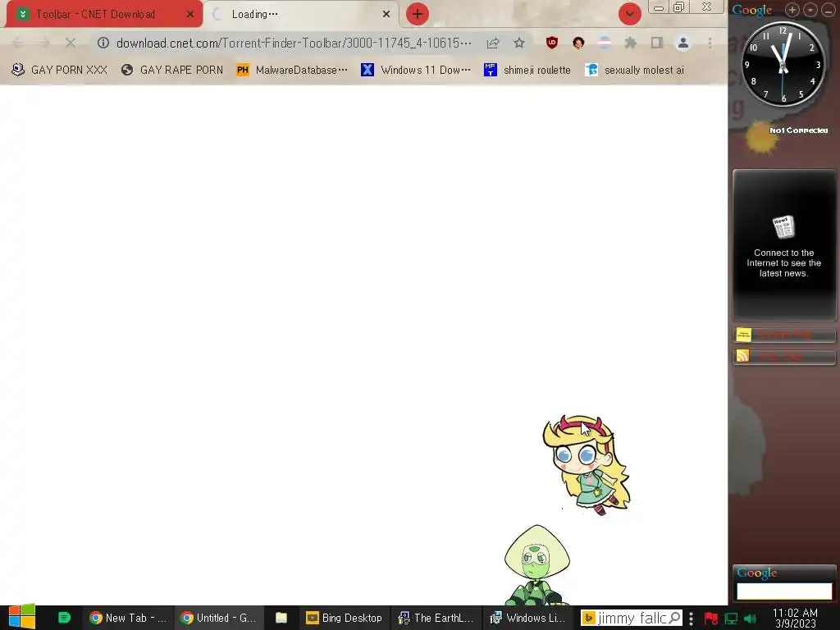Open the tab search dropdown chevron
Viewport: 840px width, 630px height.
click(x=629, y=14)
